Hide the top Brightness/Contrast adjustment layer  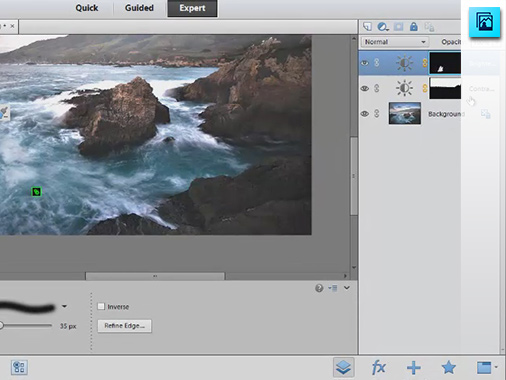pyautogui.click(x=365, y=63)
